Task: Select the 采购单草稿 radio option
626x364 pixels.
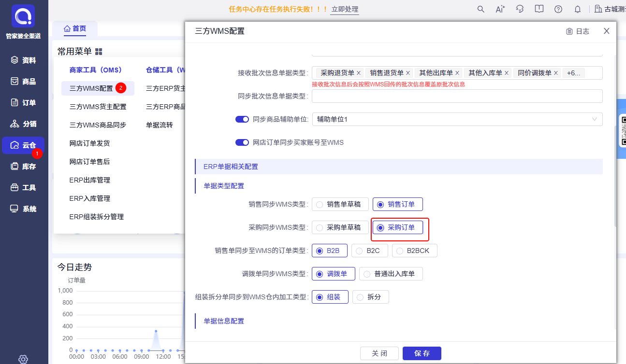Action: click(x=340, y=227)
